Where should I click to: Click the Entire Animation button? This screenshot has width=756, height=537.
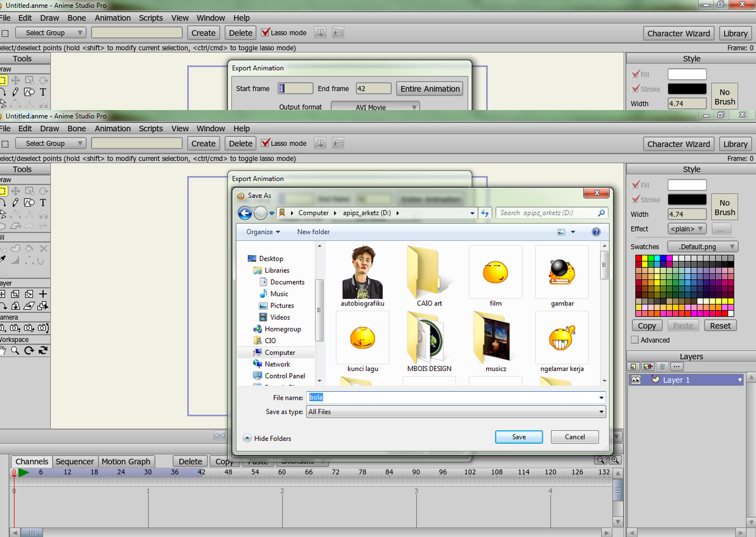pyautogui.click(x=430, y=89)
